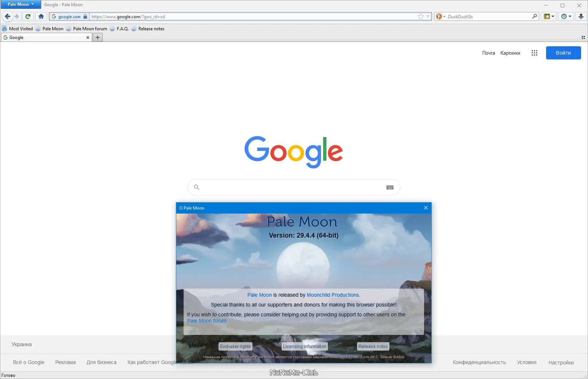588x379 pixels.
Task: Open the Настройки footer link
Action: 561,362
